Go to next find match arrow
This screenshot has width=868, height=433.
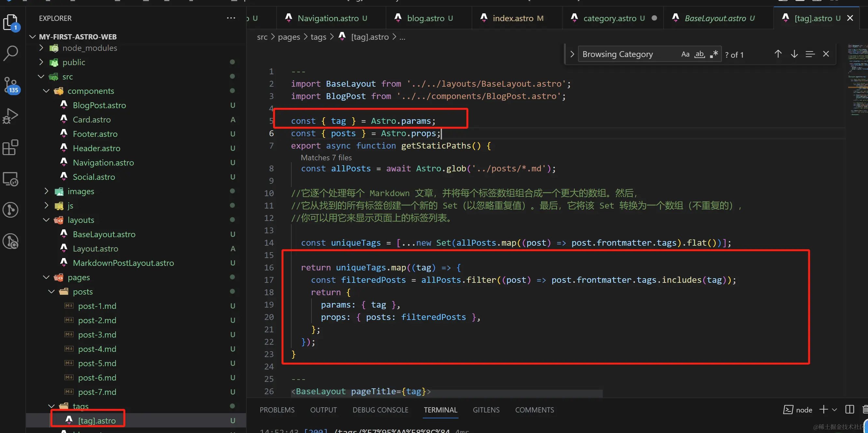(x=794, y=54)
